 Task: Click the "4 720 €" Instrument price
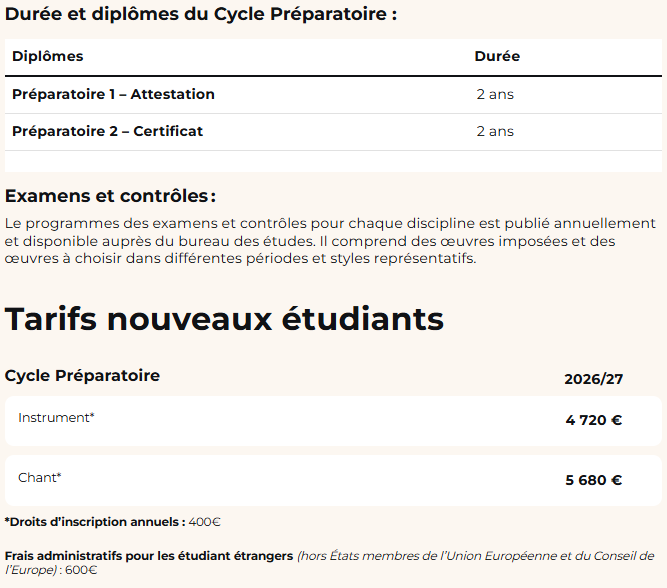593,420
